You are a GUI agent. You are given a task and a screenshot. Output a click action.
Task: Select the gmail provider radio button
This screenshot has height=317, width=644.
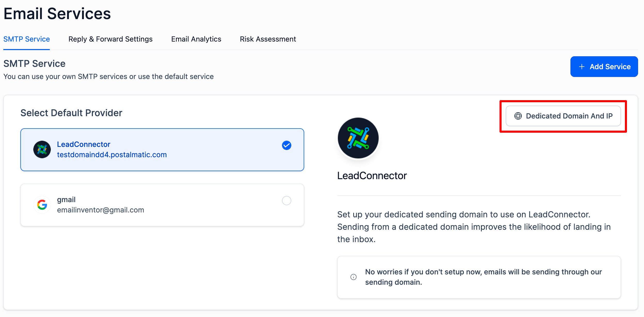(x=286, y=201)
